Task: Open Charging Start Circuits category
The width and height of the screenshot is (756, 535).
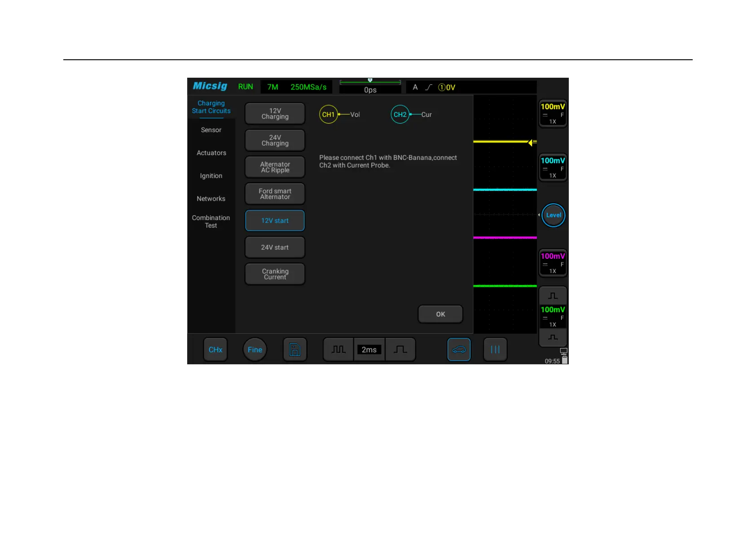Action: 211,107
